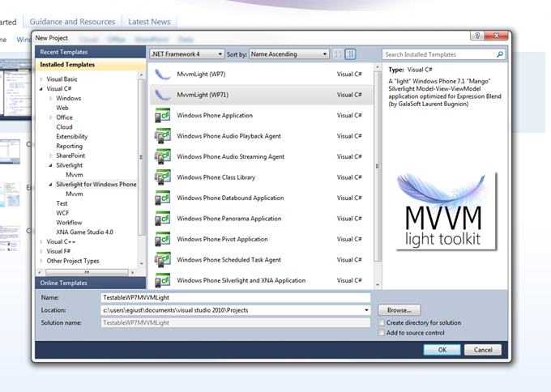Select Mvvm under Silverlight
This screenshot has width=551, height=392.
[x=75, y=175]
